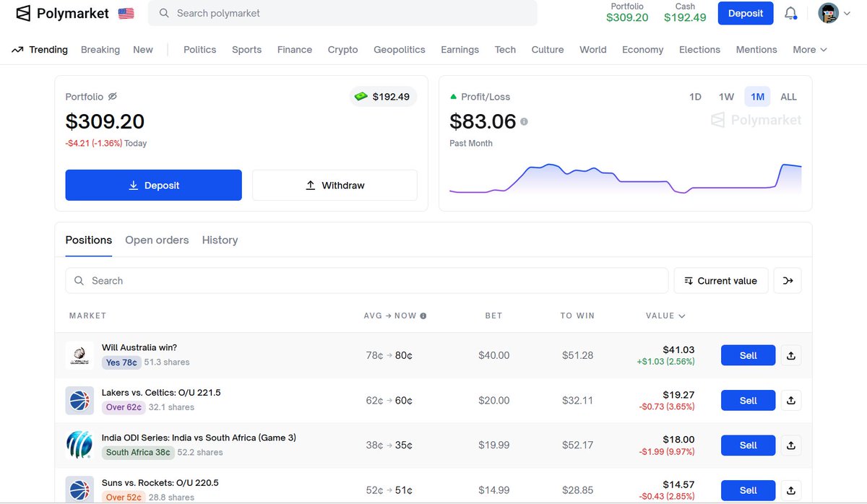
Task: Open Will Australia win? market
Action: pyautogui.click(x=139, y=347)
